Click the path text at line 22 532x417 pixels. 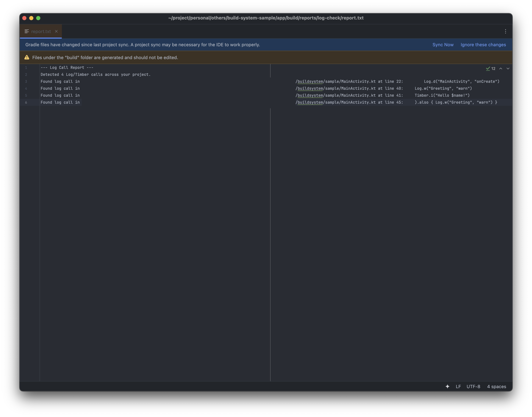point(349,82)
